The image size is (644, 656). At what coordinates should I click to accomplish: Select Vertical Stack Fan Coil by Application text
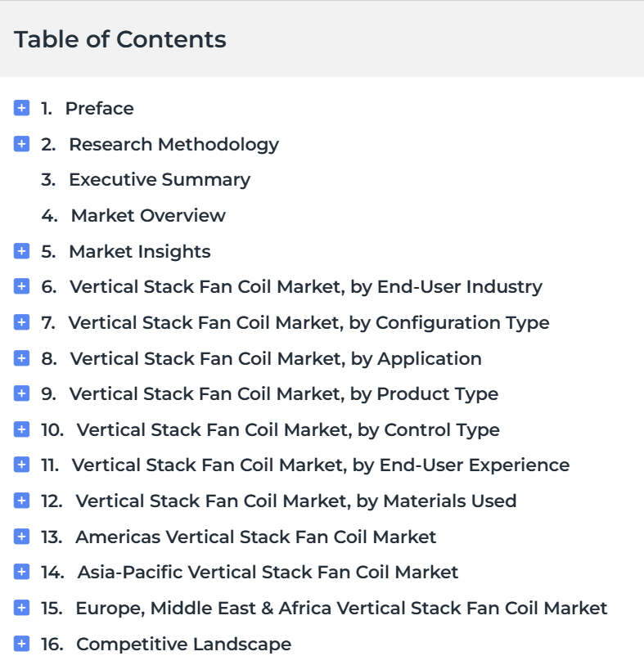pyautogui.click(x=275, y=358)
